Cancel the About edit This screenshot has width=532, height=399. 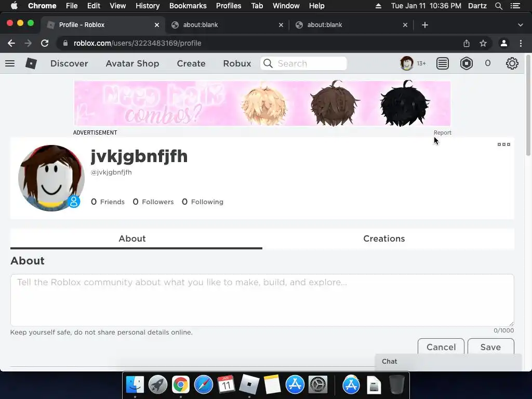click(x=441, y=347)
